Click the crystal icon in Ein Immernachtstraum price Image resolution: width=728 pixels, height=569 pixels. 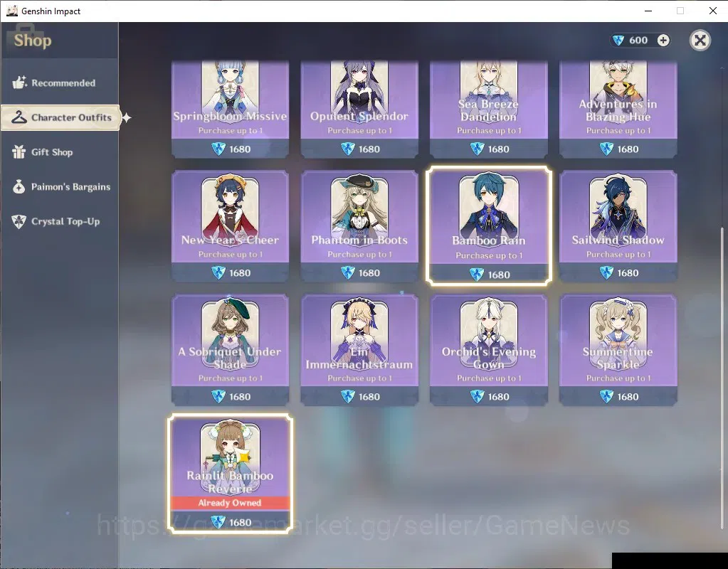pos(348,397)
